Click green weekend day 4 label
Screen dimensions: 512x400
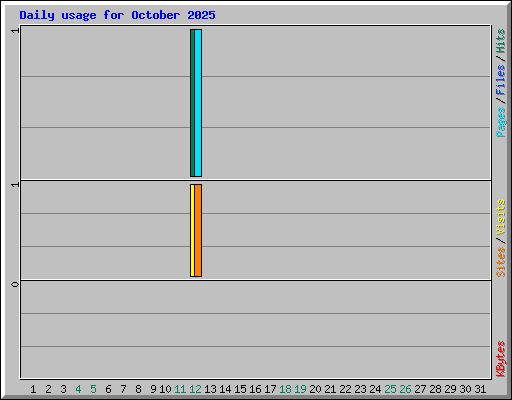click(78, 389)
